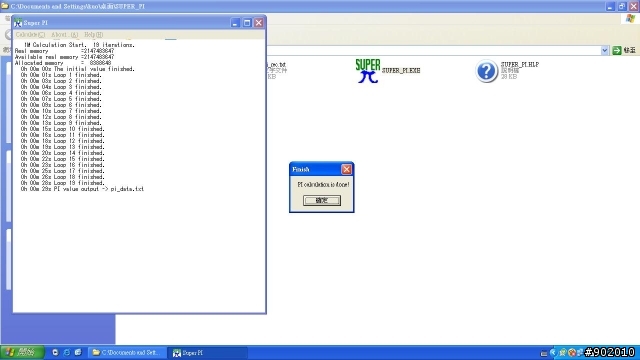
Task: Click the SUPER_PI.HLP file name label
Action: click(520, 64)
